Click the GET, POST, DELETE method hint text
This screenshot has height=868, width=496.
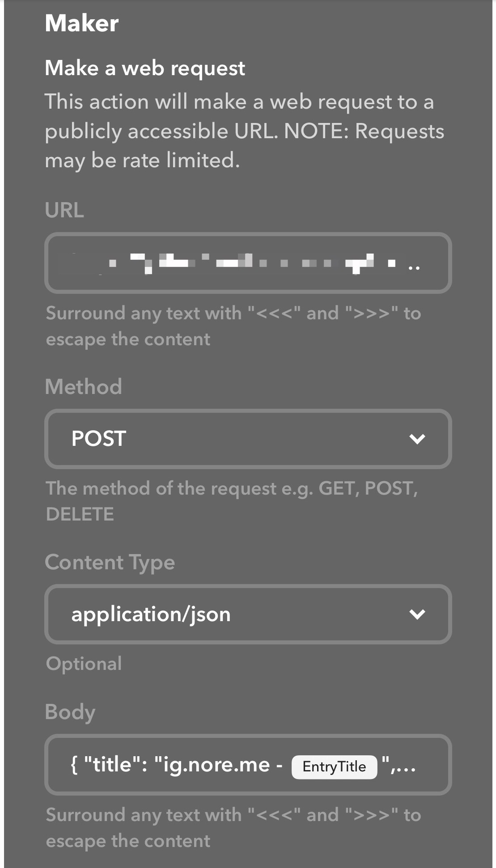pyautogui.click(x=232, y=501)
